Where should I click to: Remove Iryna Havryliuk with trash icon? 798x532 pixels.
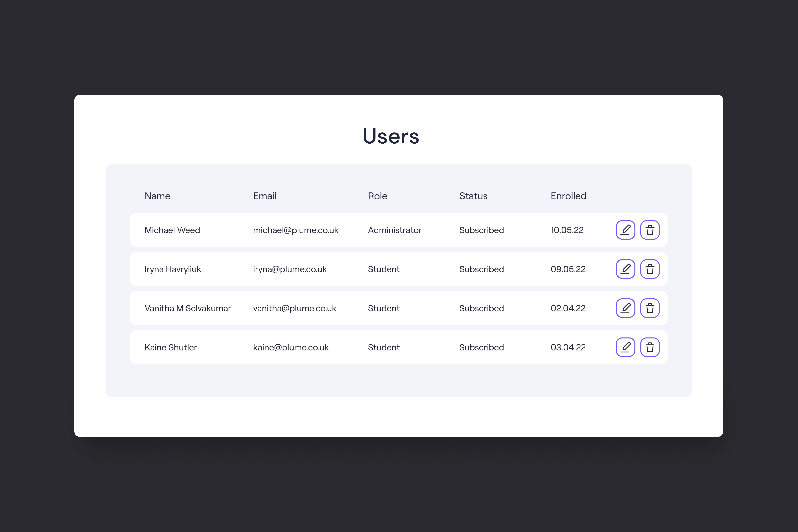(x=650, y=269)
